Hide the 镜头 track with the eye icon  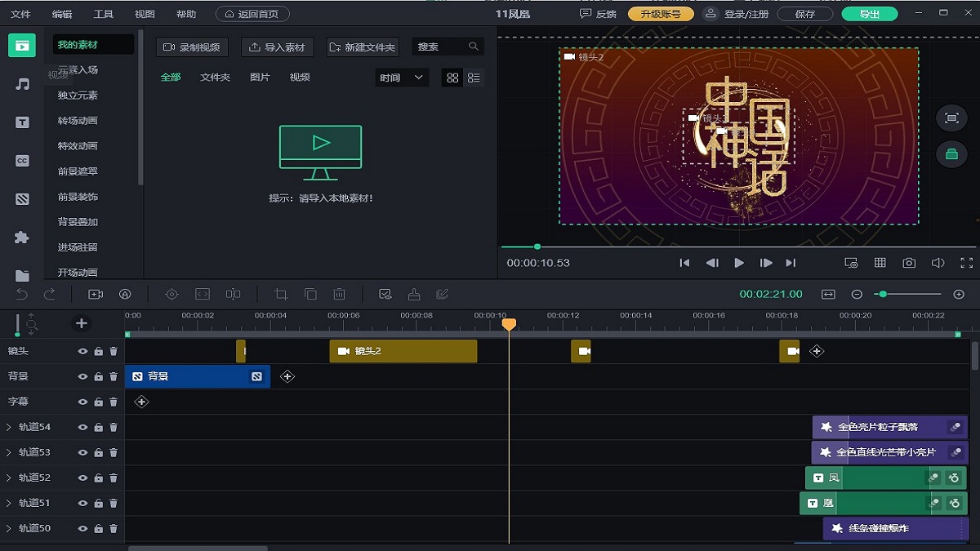click(x=82, y=351)
